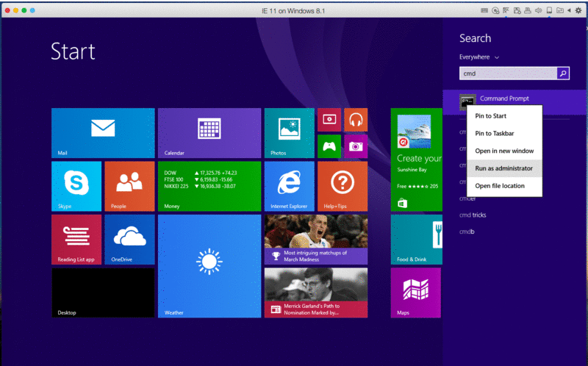Select Run as administrator

tap(504, 168)
